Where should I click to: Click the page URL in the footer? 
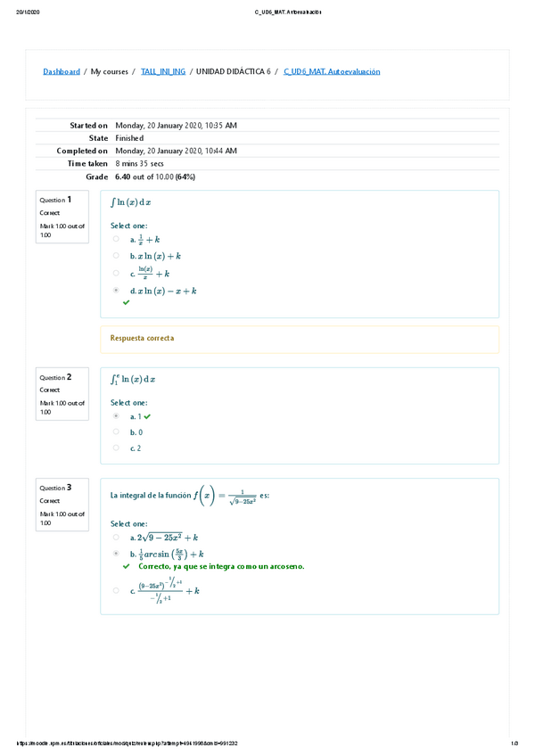tap(127, 744)
